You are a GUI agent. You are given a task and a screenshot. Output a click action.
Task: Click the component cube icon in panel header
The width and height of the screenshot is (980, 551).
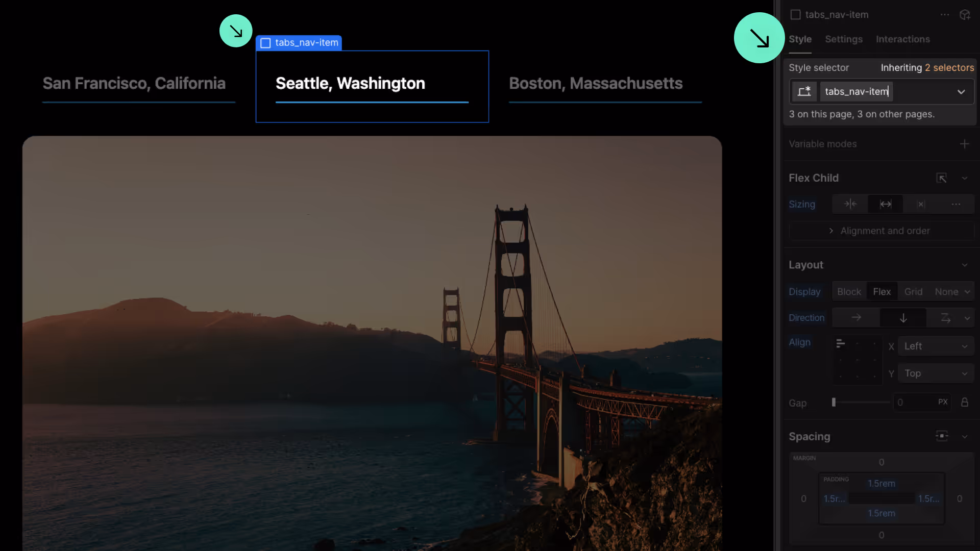(964, 15)
